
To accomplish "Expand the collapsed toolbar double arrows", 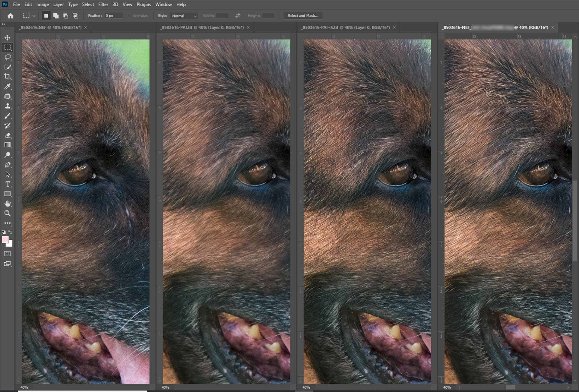I will [x=3, y=24].
